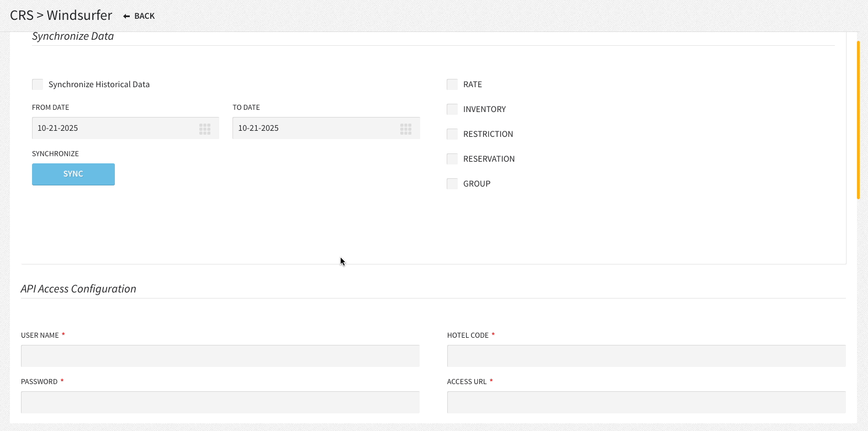This screenshot has width=868, height=431.
Task: Tick the RESTRICTION checkbox
Action: pyautogui.click(x=452, y=134)
